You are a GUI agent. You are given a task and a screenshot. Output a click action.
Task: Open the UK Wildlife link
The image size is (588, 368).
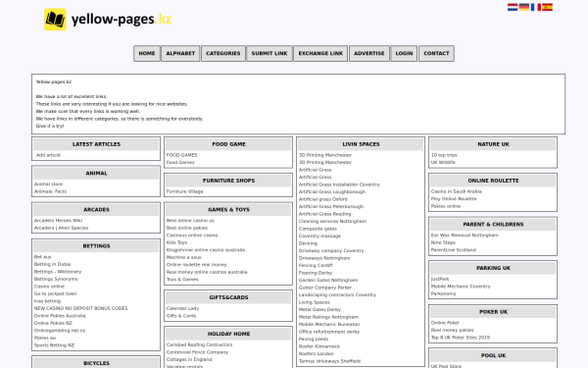coord(443,163)
